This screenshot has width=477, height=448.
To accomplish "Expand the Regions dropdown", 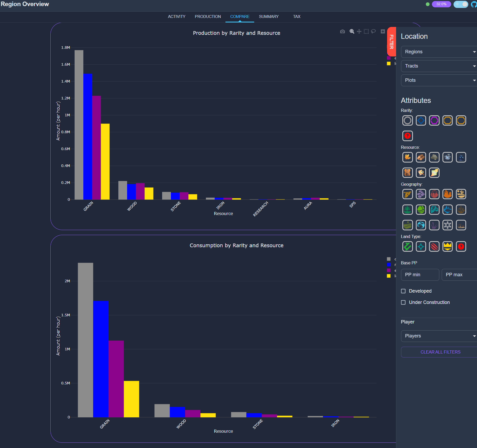I will [439, 52].
